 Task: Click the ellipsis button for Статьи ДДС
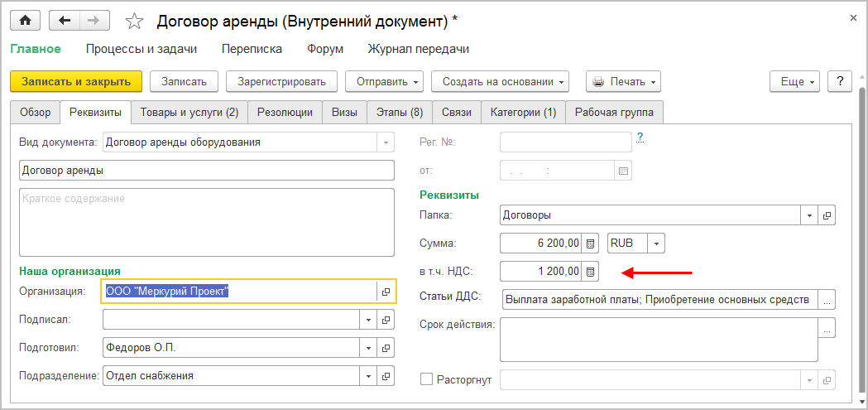826,300
